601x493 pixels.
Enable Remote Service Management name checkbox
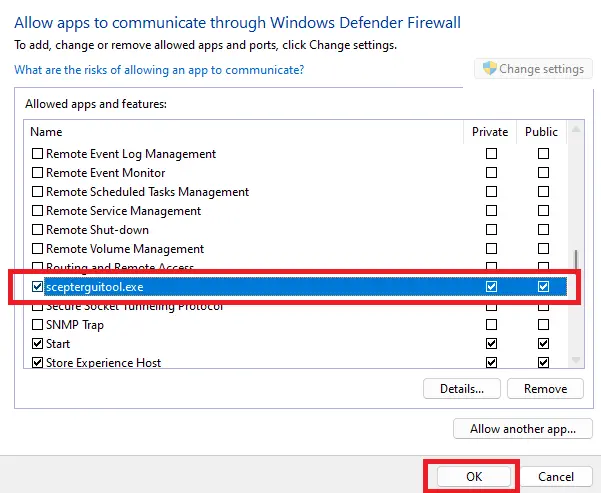pos(37,210)
